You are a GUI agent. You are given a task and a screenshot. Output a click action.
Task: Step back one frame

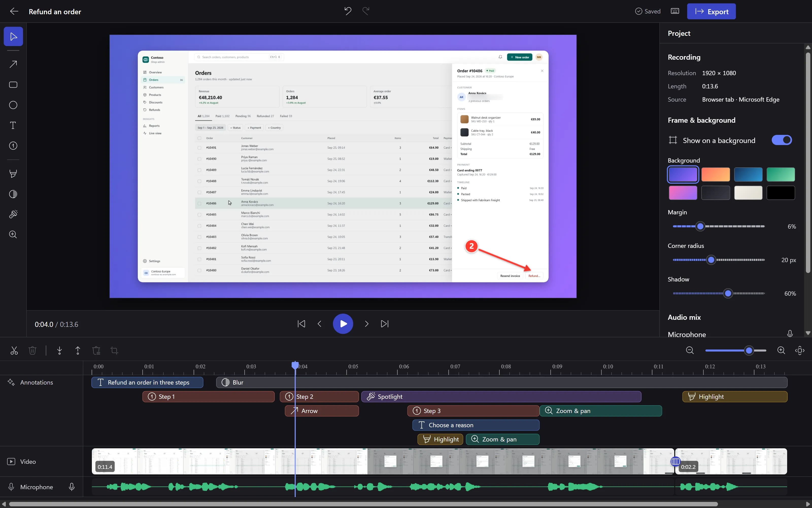319,324
